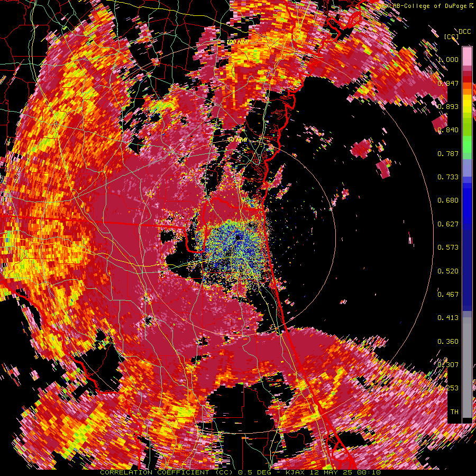Screen dimensions: 476x476
Task: Select the 0.787 legend value
Action: 448,153
